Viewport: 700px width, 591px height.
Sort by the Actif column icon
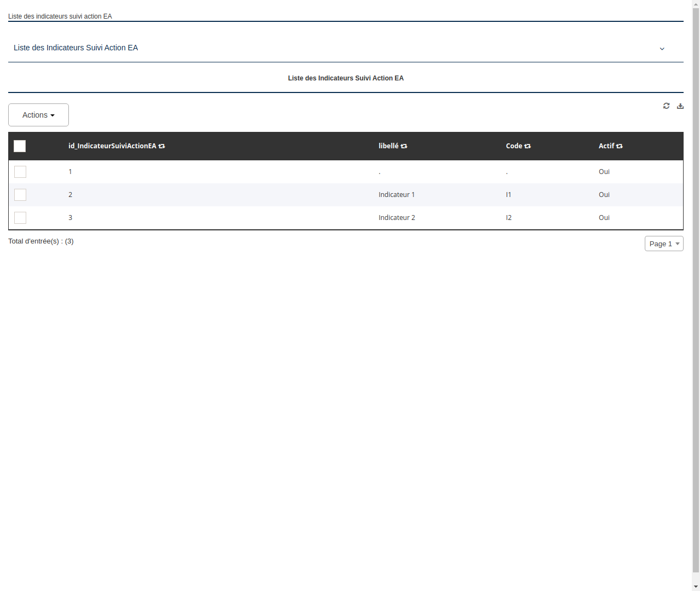pos(619,146)
